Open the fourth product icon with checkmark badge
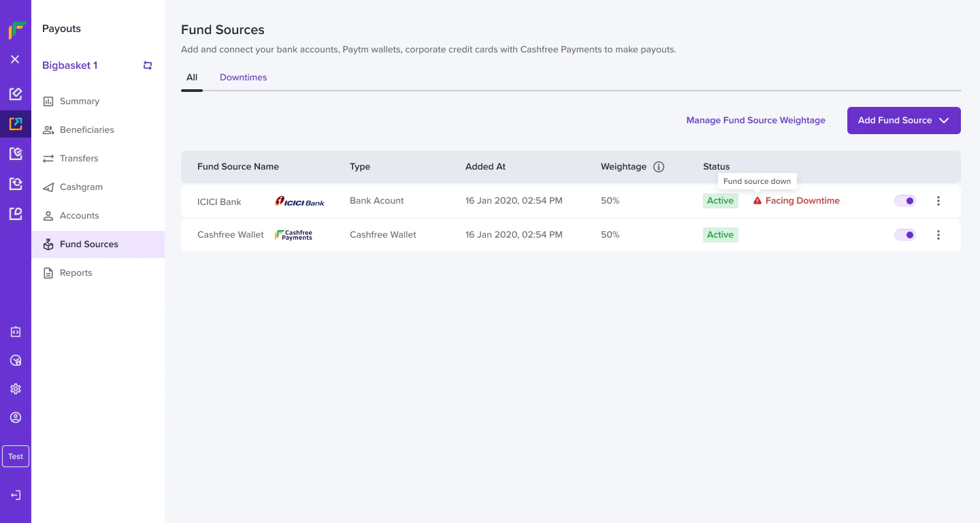The width and height of the screenshot is (980, 523). click(16, 154)
